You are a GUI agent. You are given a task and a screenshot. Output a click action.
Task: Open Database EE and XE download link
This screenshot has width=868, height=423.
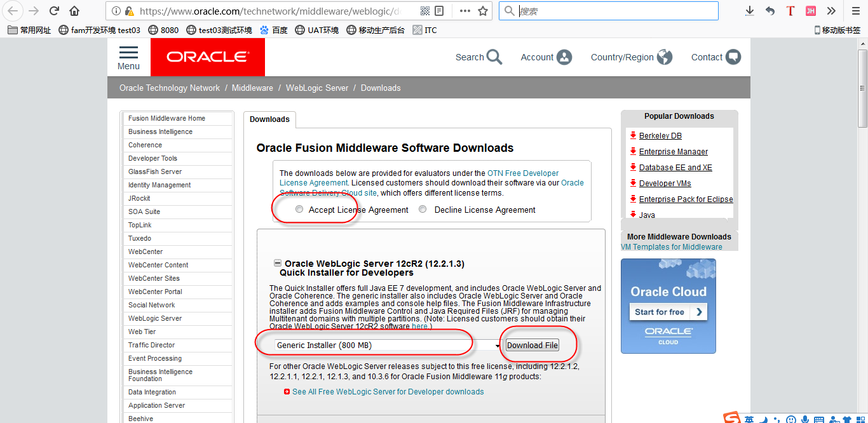(675, 168)
